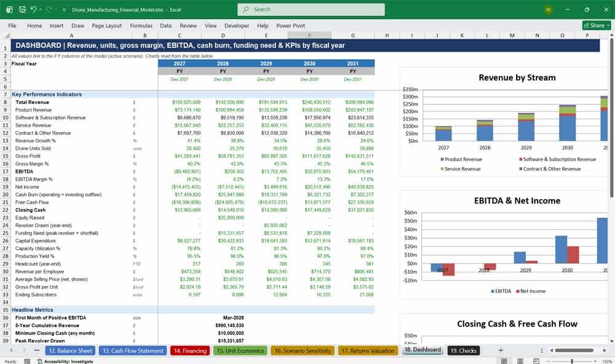Open the Developer ribbon tab

237,25
